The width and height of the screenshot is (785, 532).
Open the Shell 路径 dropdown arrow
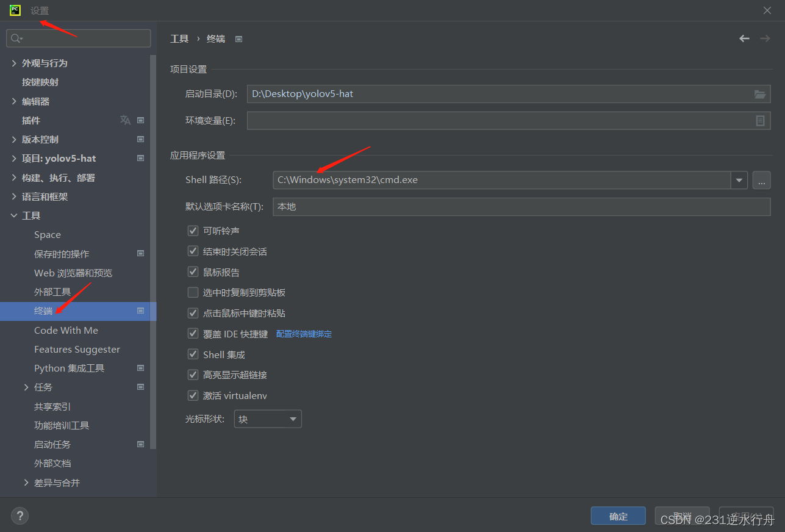click(739, 180)
